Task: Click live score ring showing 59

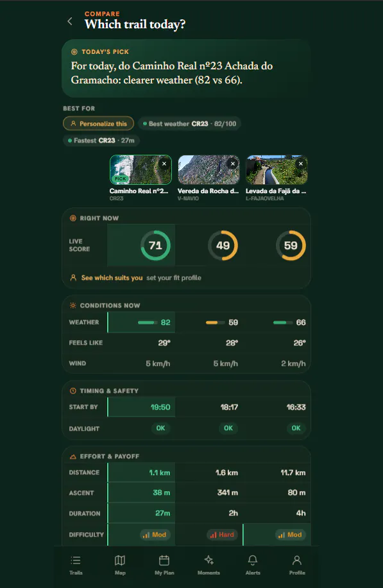Action: [x=291, y=245]
